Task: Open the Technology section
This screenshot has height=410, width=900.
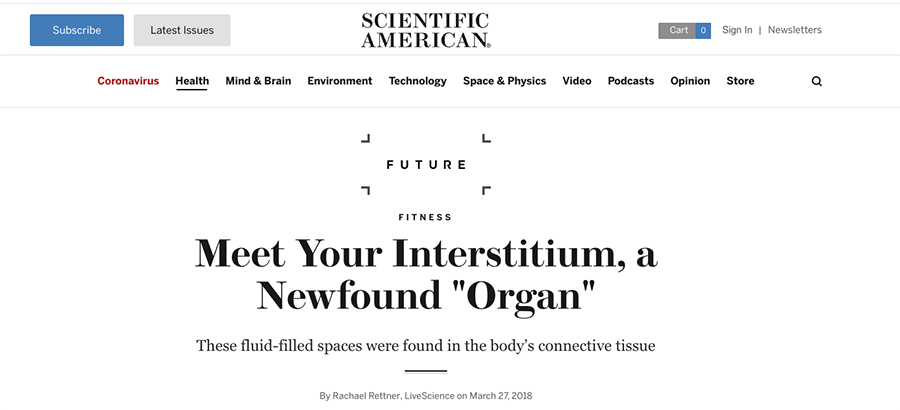Action: coord(418,81)
